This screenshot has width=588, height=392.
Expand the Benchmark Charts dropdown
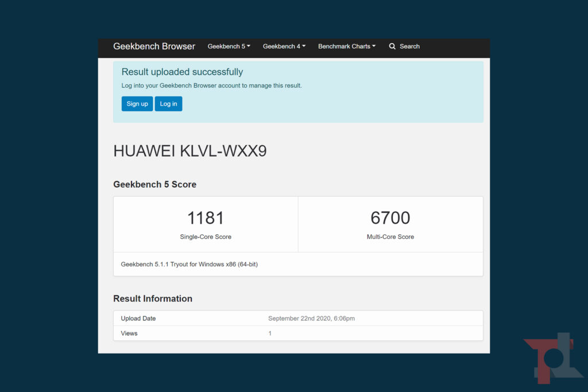[x=346, y=46]
